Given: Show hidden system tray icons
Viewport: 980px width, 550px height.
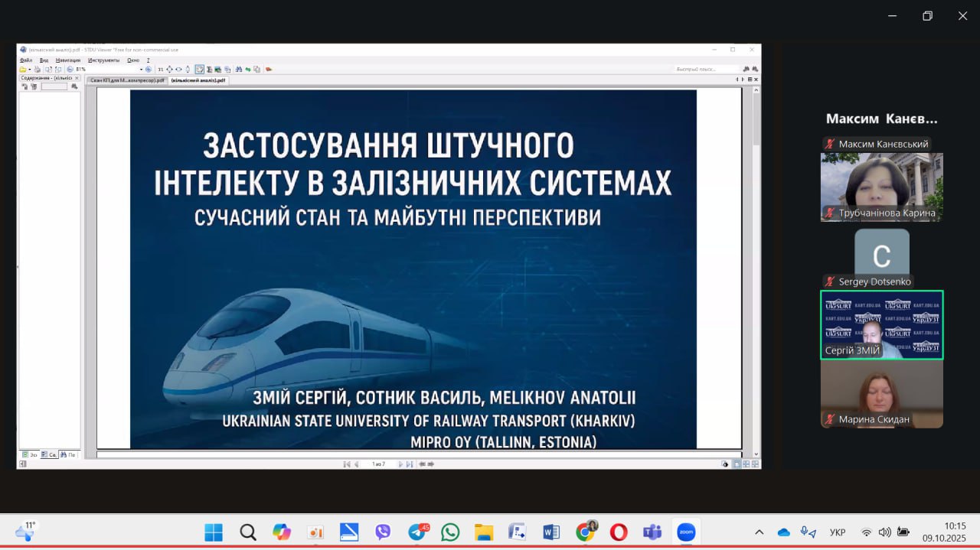Looking at the screenshot, I should pyautogui.click(x=759, y=532).
